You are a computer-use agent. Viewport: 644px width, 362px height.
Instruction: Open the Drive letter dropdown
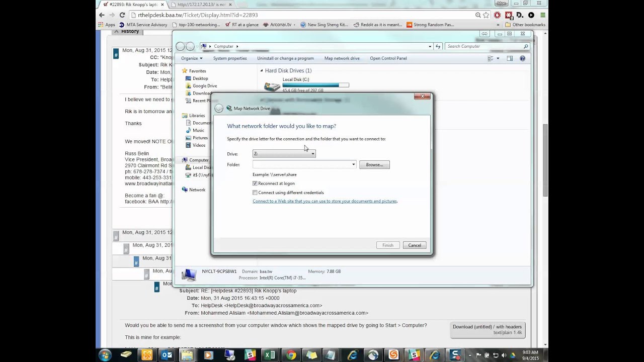pos(284,154)
